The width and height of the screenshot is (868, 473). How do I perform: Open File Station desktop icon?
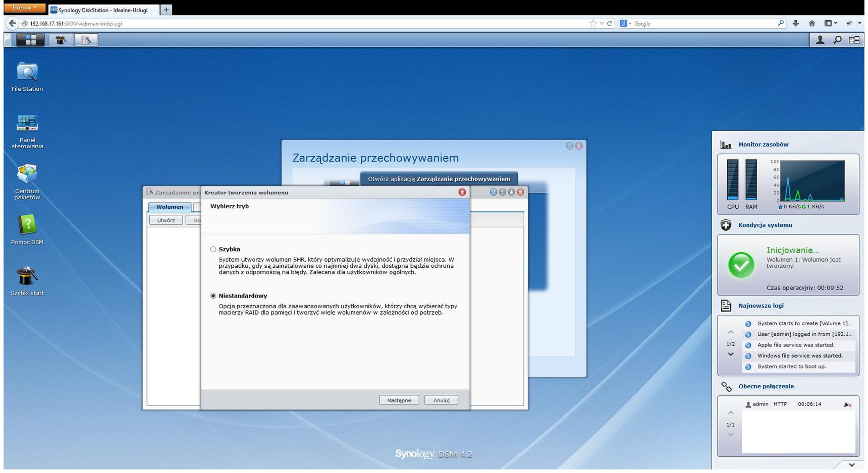(27, 77)
